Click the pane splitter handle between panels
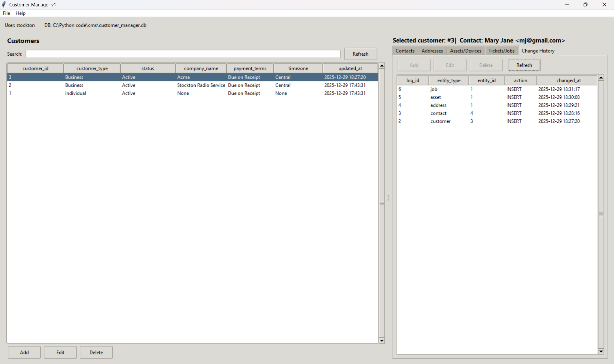 click(388, 197)
